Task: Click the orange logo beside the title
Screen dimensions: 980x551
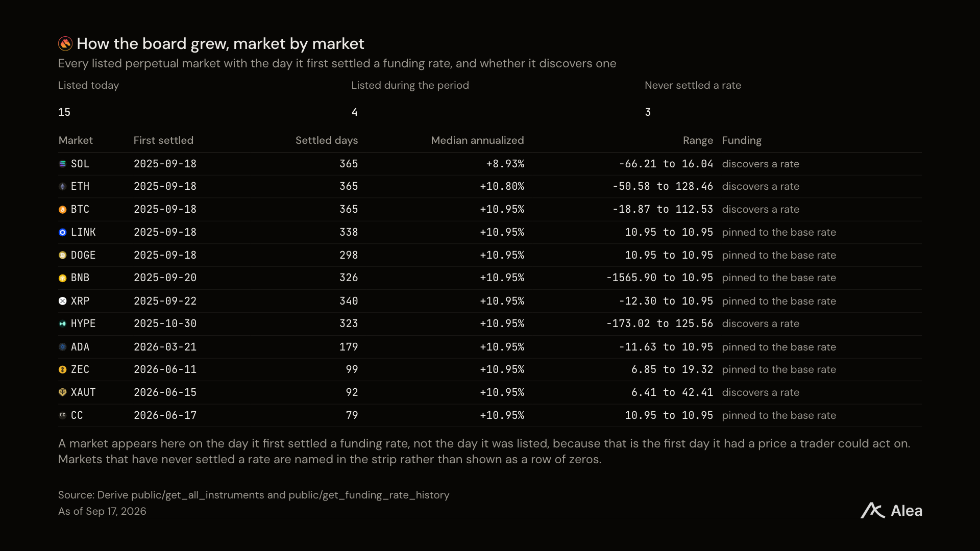Action: pyautogui.click(x=65, y=44)
